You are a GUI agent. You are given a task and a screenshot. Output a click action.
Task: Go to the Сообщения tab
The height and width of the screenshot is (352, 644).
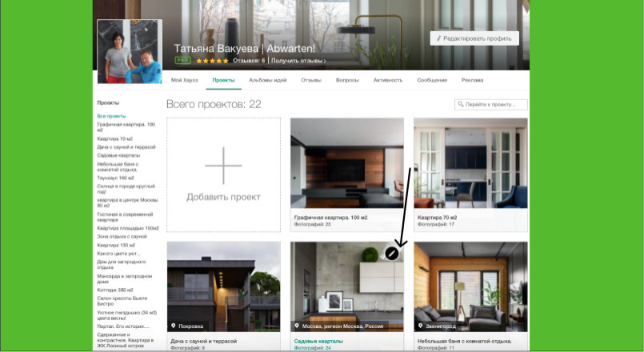432,80
